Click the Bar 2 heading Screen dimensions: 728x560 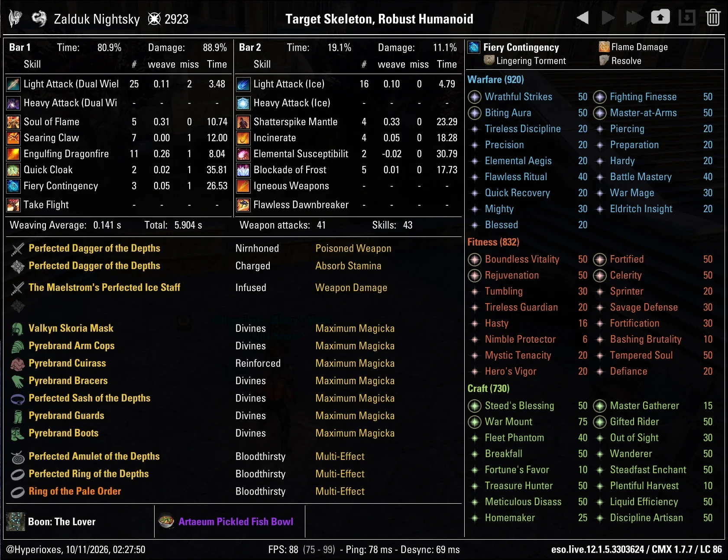click(250, 47)
